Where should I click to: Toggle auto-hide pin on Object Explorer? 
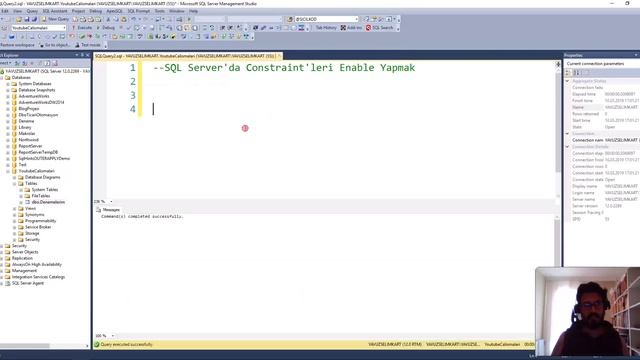pos(82,55)
